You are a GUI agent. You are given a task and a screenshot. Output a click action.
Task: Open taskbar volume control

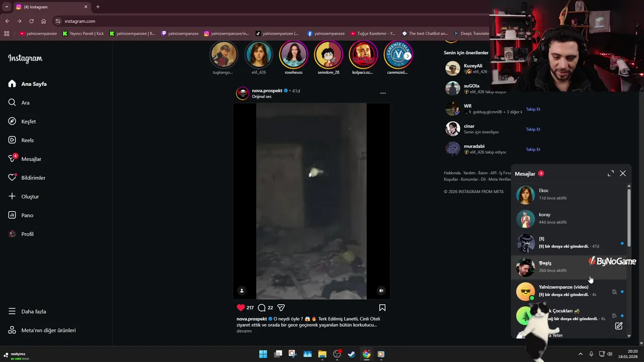[x=609, y=354]
